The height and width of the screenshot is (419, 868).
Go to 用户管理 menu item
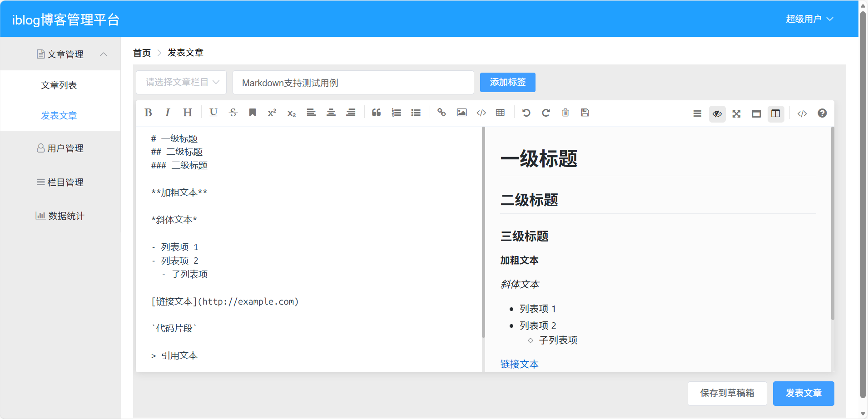60,148
